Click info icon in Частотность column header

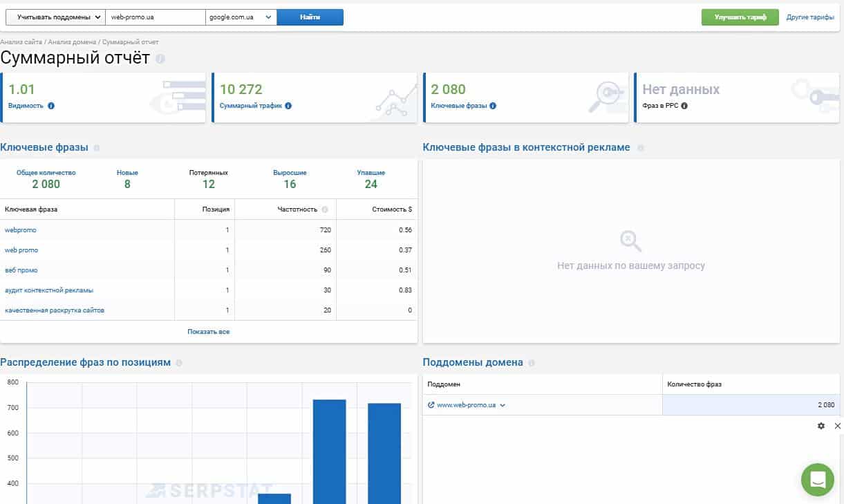click(325, 209)
